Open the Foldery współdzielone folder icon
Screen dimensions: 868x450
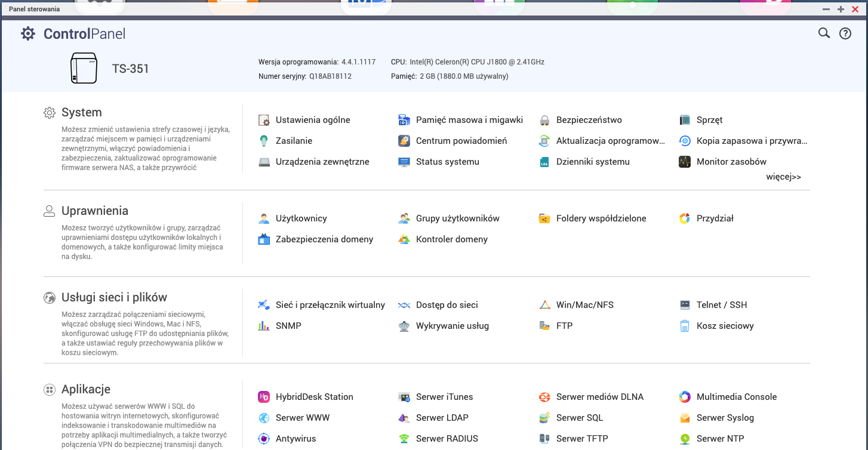click(544, 218)
